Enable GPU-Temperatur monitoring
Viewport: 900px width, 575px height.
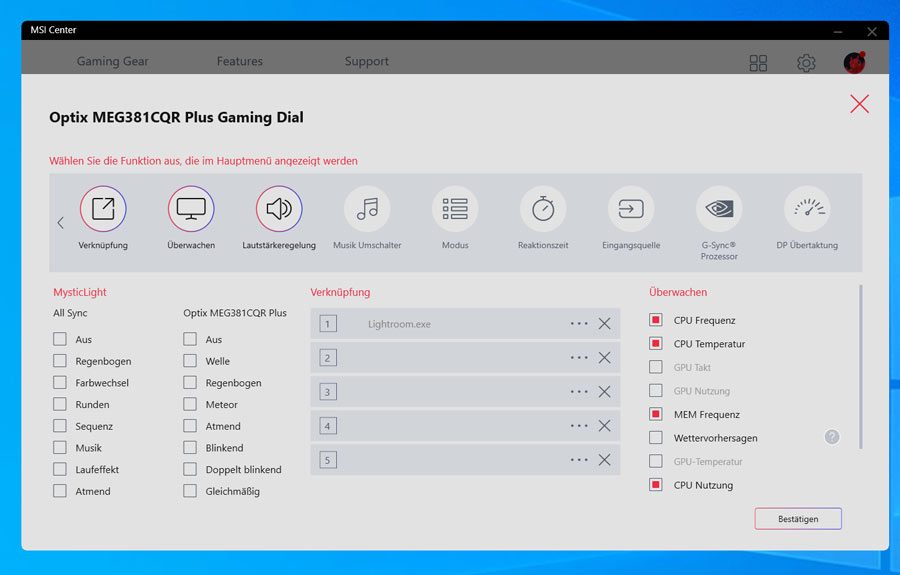pyautogui.click(x=655, y=461)
